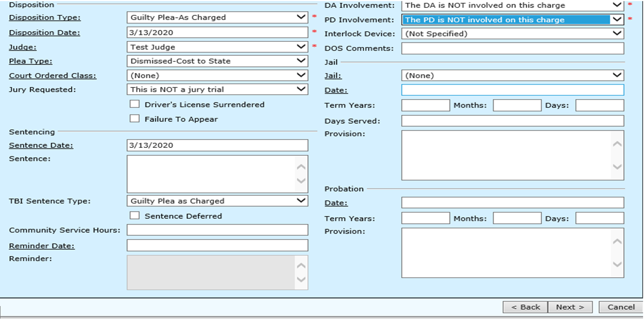
Task: Open the Jail dropdown
Action: [x=513, y=75]
